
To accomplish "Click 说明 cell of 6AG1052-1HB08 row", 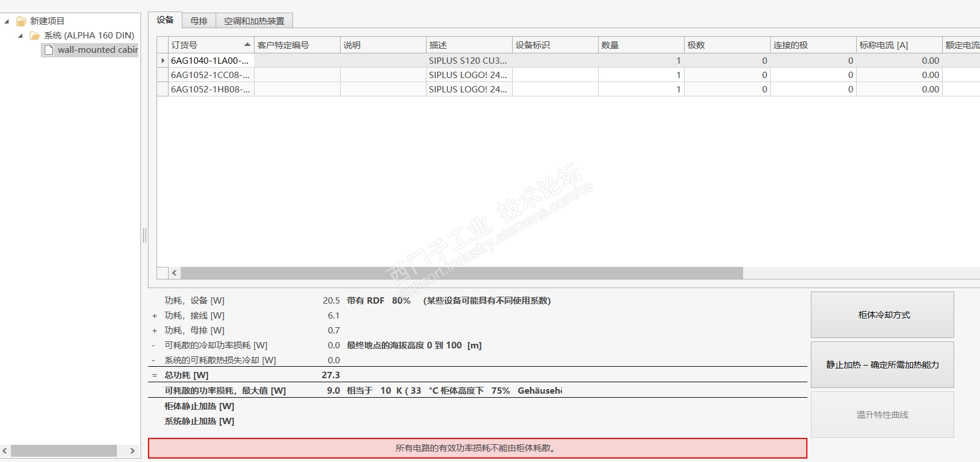I will [383, 89].
